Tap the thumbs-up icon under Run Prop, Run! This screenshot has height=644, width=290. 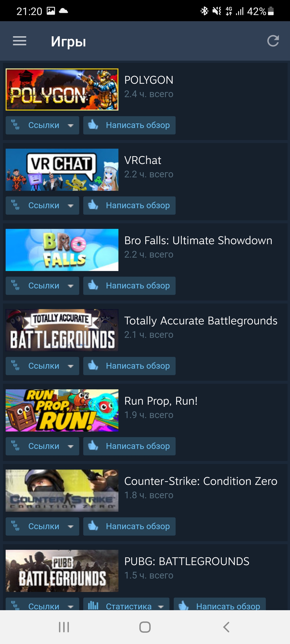point(93,446)
